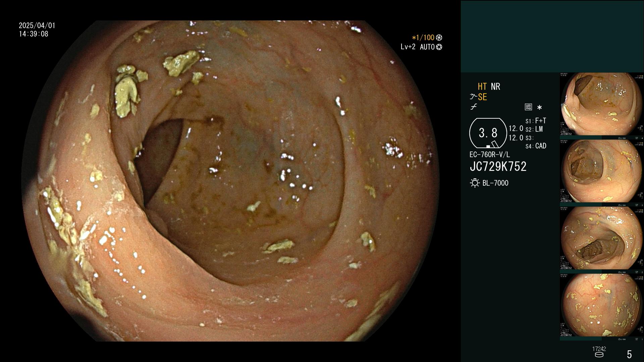Click the upper 12.0 diameter value
The image size is (644, 362).
(516, 128)
